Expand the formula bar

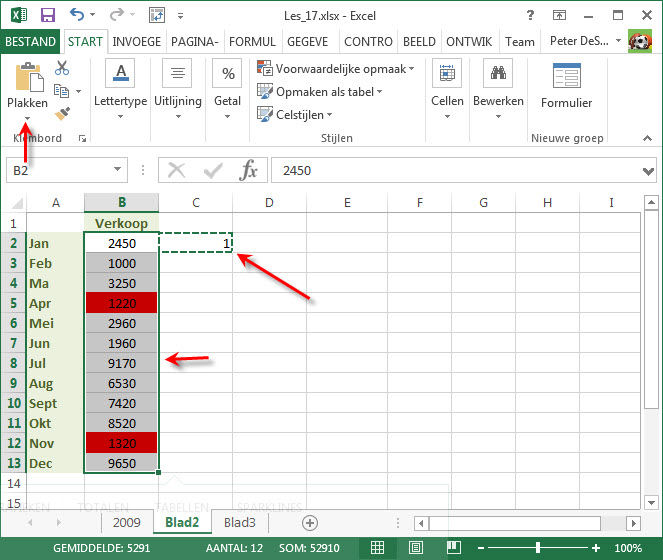tap(648, 171)
